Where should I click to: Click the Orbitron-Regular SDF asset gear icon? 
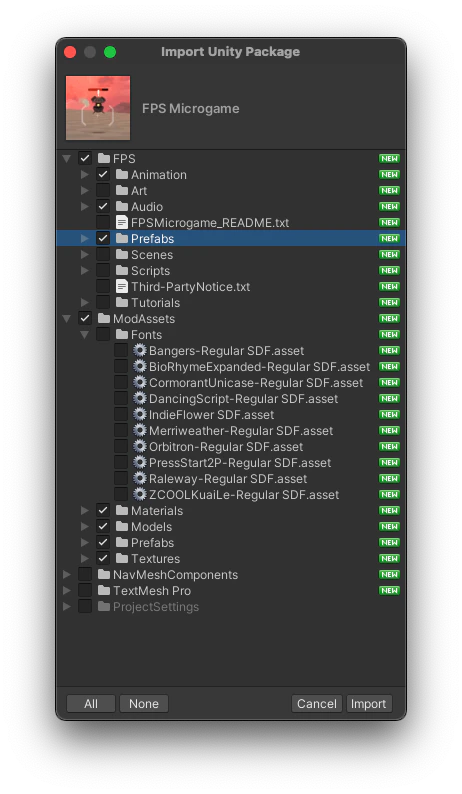(x=139, y=447)
